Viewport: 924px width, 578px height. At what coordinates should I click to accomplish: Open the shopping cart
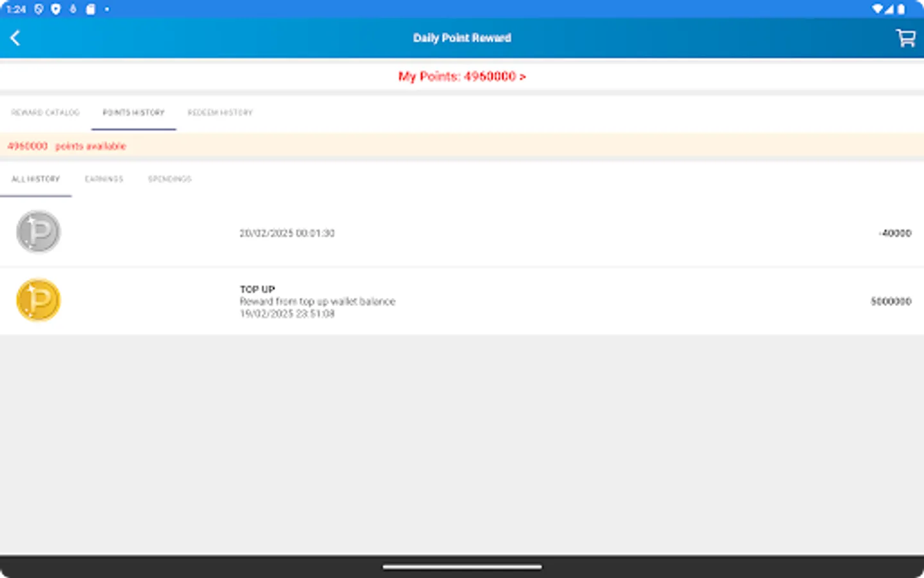pos(905,38)
